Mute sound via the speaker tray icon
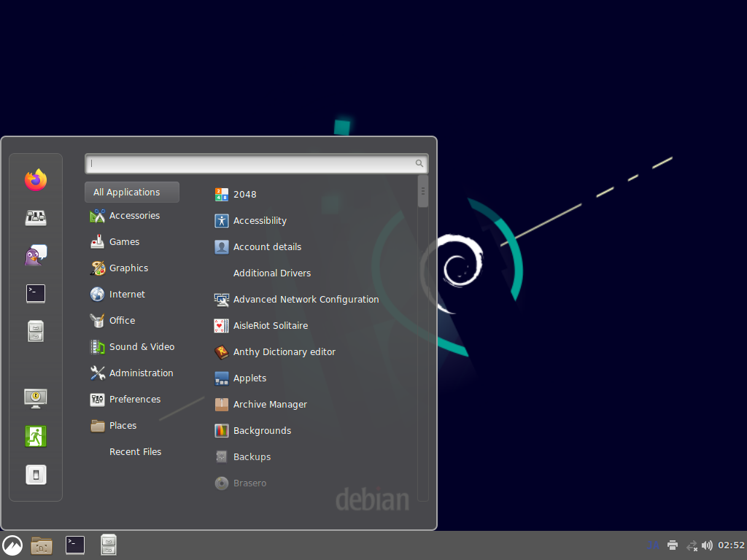747x560 pixels. [x=707, y=545]
